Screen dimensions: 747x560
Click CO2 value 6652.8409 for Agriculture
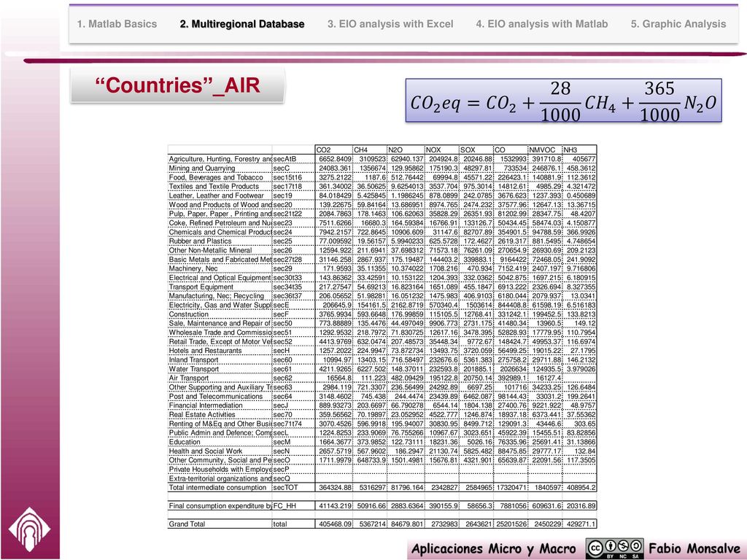(336, 159)
